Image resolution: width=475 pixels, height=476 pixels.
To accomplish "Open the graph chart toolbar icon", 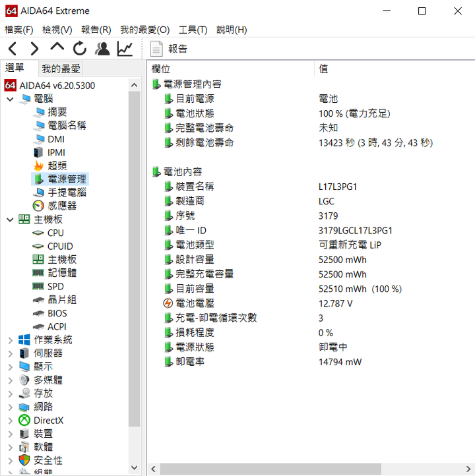I will pyautogui.click(x=125, y=49).
